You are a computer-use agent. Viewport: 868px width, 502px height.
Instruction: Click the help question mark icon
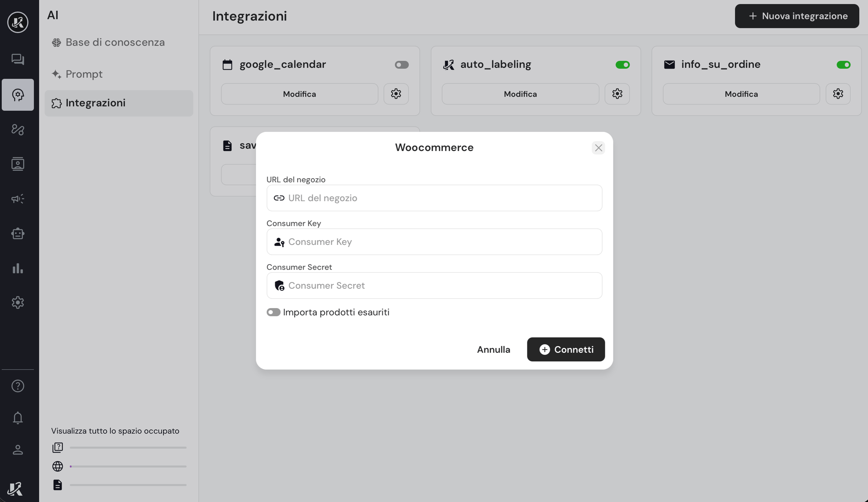[18, 386]
